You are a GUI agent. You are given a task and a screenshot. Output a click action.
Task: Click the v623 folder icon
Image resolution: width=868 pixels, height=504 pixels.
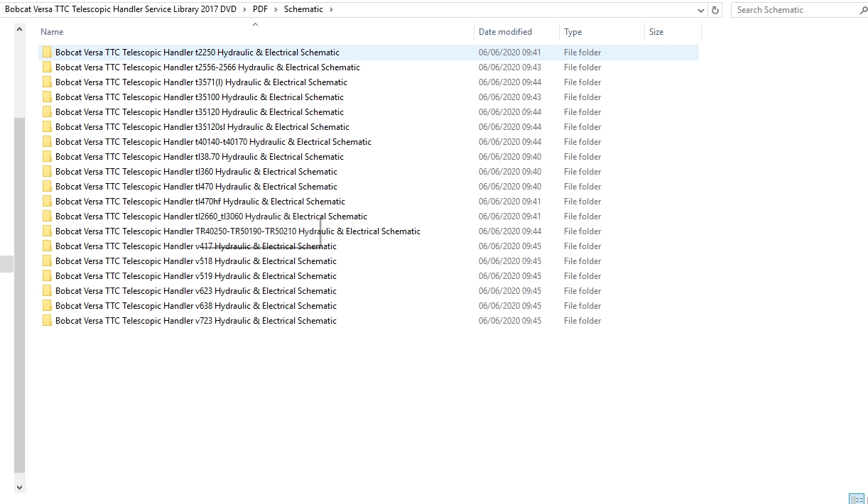(x=47, y=291)
